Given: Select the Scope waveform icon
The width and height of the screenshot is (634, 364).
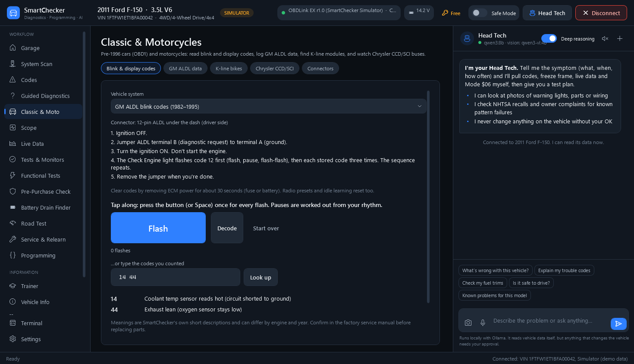Looking at the screenshot, I should (x=13, y=128).
